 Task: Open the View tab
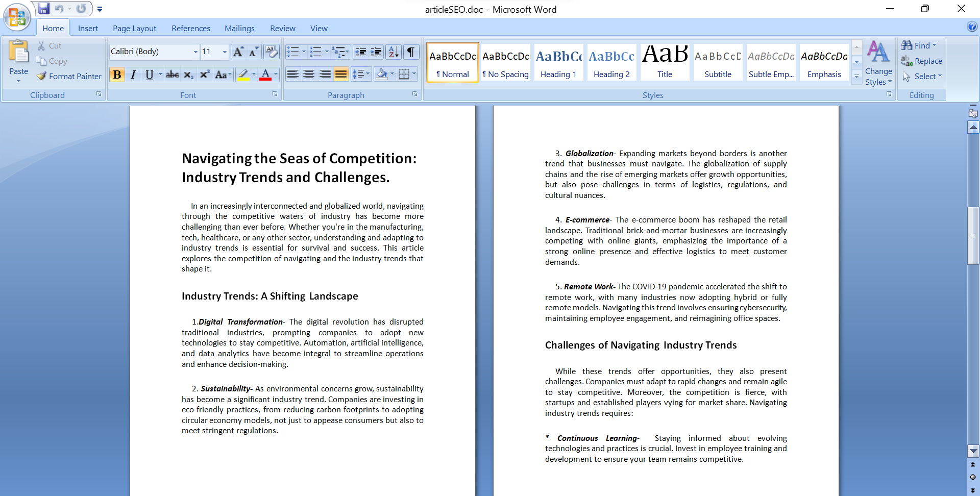pyautogui.click(x=319, y=29)
